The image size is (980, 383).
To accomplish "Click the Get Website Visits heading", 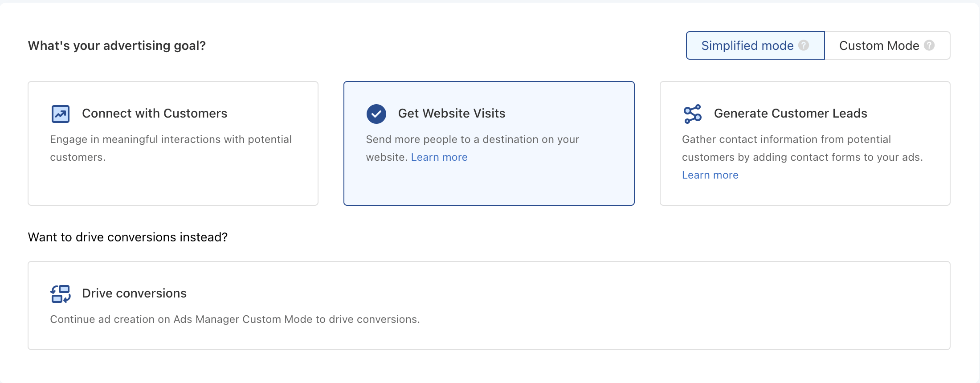I will (452, 114).
